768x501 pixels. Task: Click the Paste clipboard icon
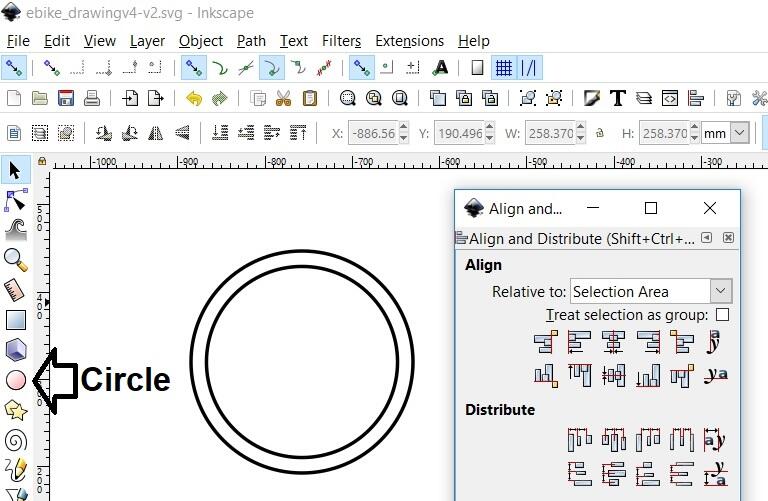point(309,98)
